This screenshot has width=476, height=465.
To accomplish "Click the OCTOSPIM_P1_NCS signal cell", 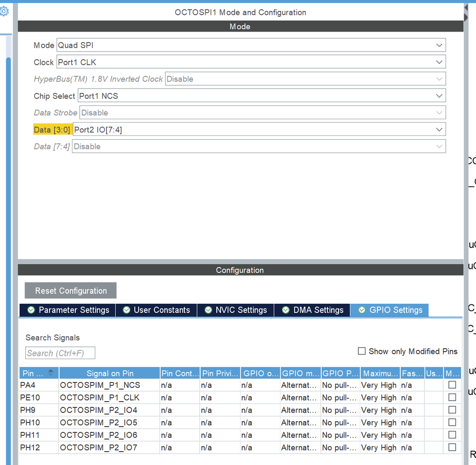I will (109, 385).
